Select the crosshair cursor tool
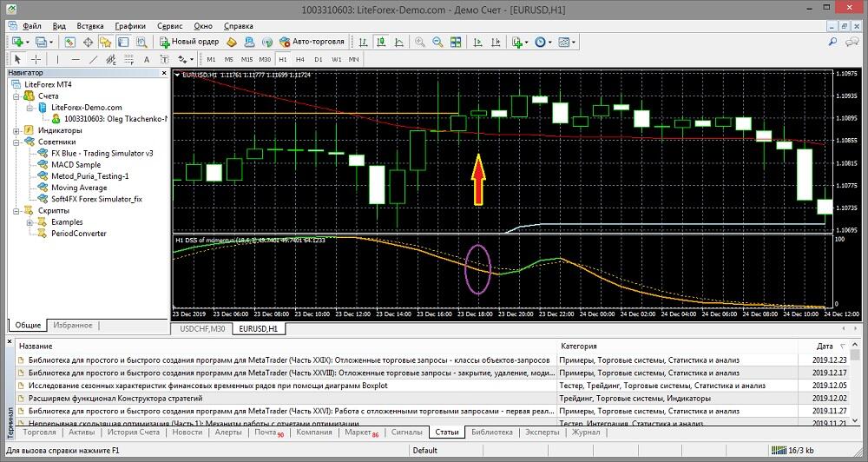Viewport: 868px width, 462px height. [x=36, y=59]
